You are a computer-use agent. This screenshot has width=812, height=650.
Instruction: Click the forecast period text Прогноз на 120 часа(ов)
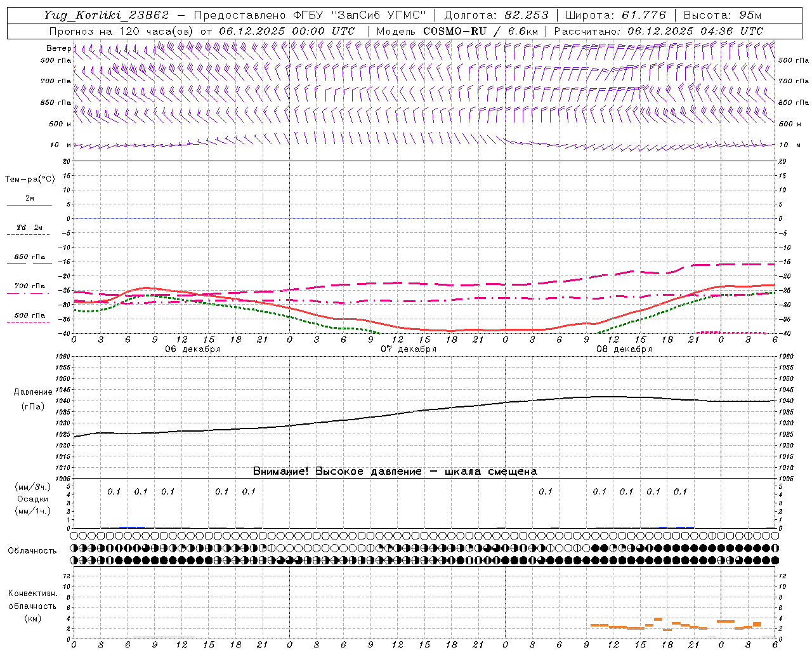[122, 31]
